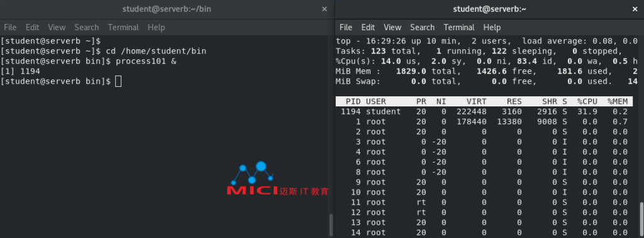This screenshot has width=644, height=238.
Task: Click the [1] 1194 job output line
Action: [20, 71]
